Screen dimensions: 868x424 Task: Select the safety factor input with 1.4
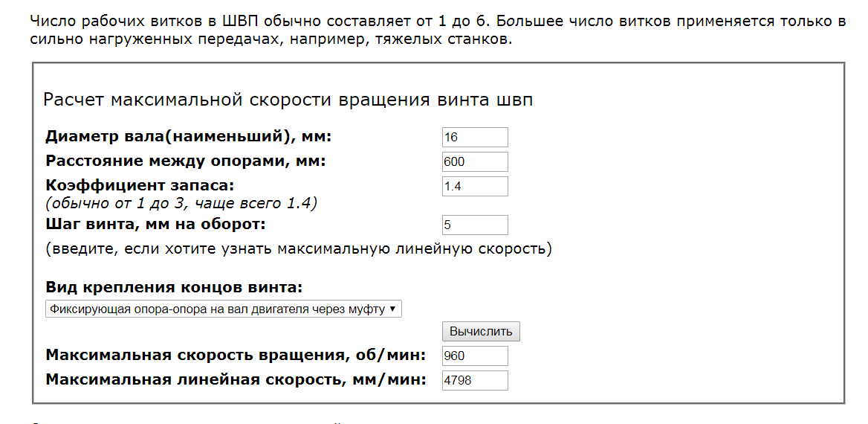[475, 186]
